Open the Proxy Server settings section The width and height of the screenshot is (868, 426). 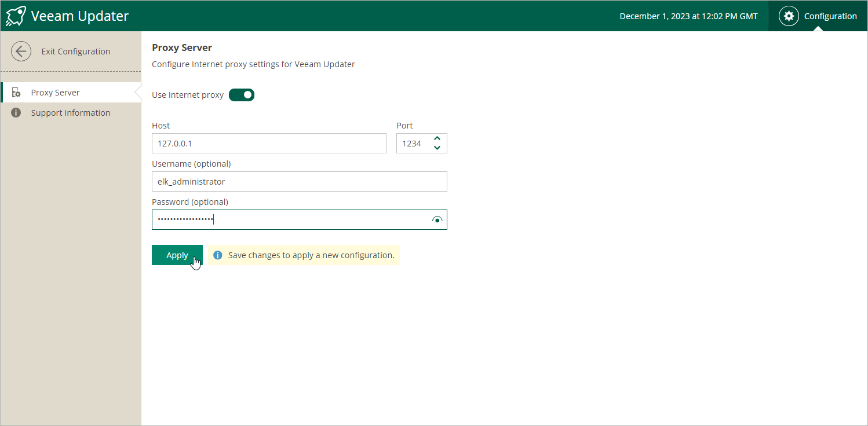[x=71, y=93]
